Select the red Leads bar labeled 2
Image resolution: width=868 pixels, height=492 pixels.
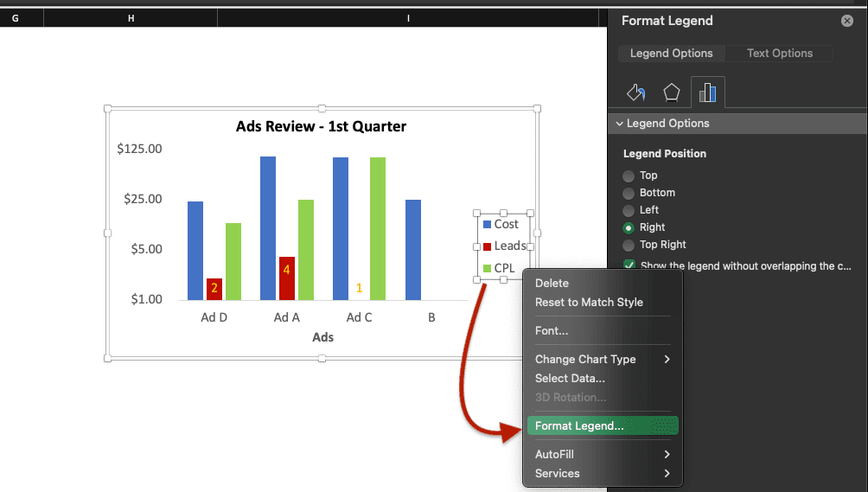pyautogui.click(x=214, y=289)
